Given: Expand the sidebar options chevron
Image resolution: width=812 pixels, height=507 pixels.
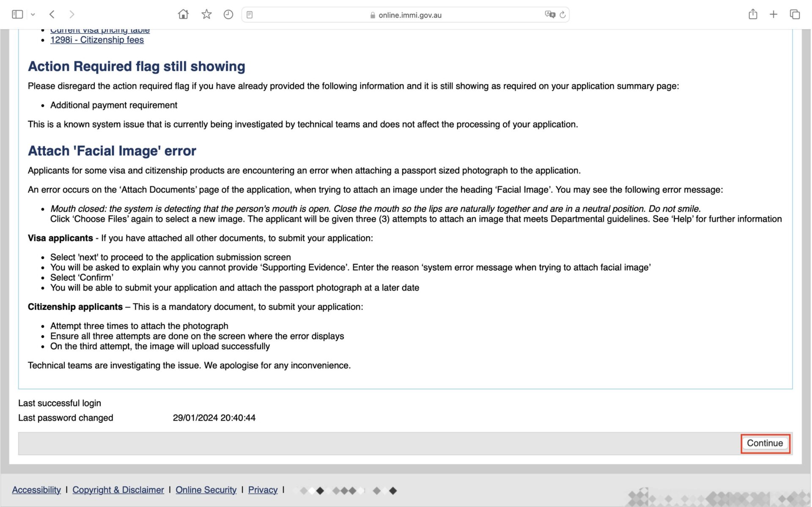Looking at the screenshot, I should [33, 15].
